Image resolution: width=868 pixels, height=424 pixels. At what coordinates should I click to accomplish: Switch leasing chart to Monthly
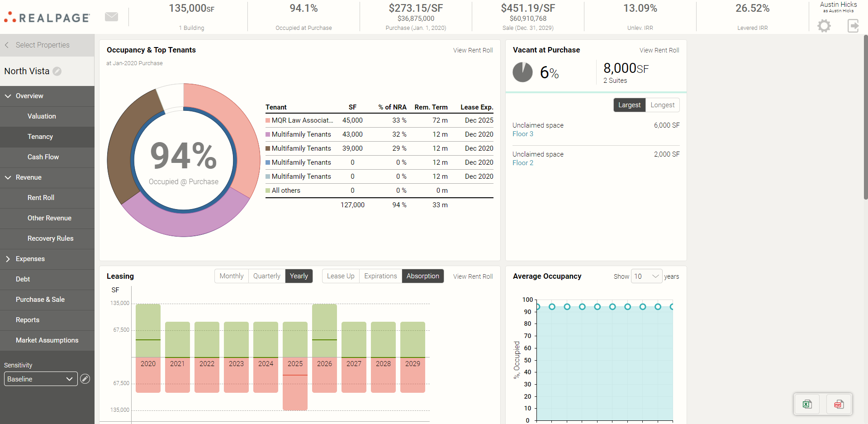click(232, 276)
